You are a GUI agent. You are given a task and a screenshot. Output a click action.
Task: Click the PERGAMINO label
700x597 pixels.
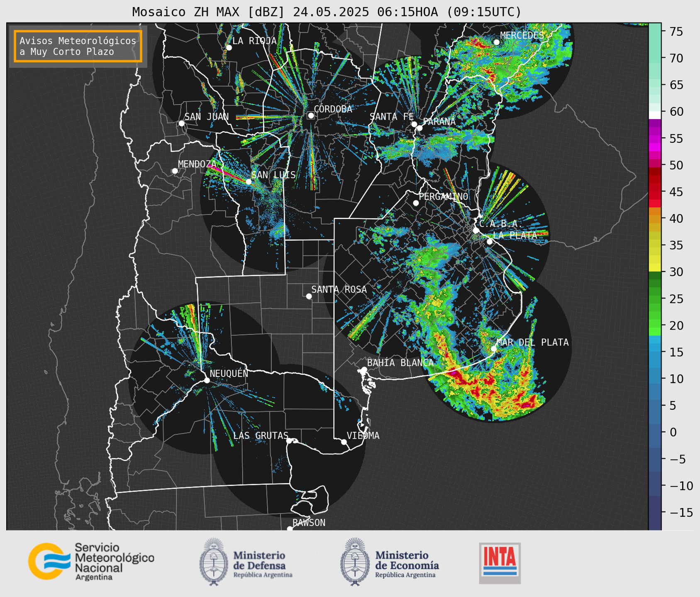[x=444, y=196]
